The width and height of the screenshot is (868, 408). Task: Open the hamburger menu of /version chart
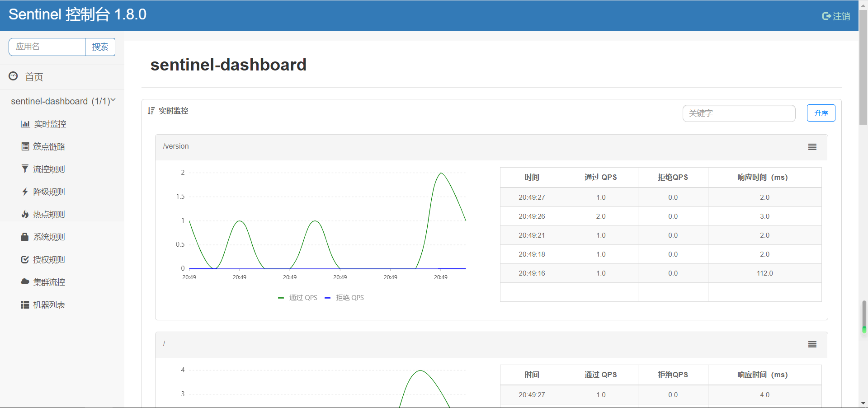pos(812,147)
